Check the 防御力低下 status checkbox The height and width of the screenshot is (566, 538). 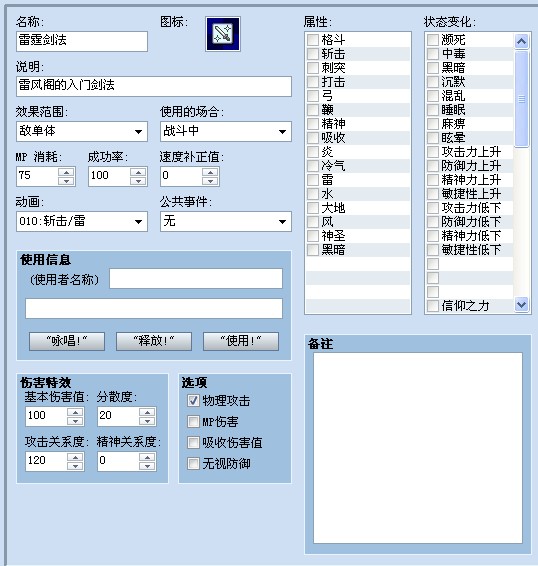coord(433,222)
